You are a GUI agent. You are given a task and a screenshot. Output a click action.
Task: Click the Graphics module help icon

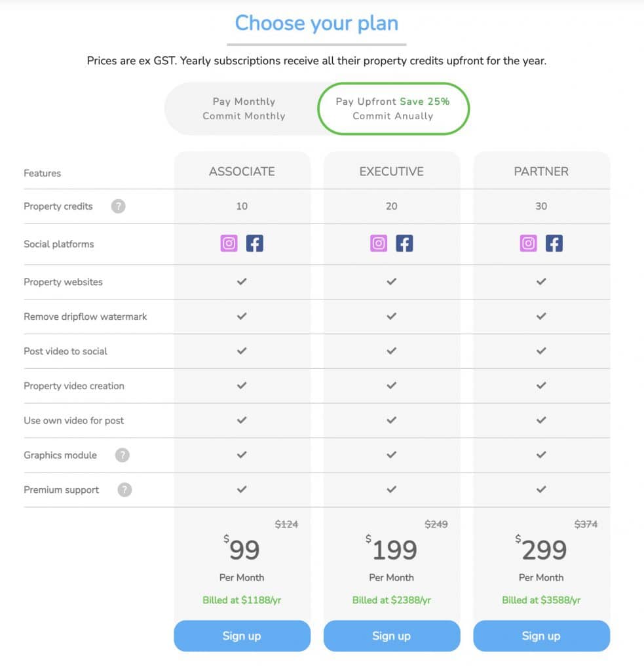tap(123, 455)
